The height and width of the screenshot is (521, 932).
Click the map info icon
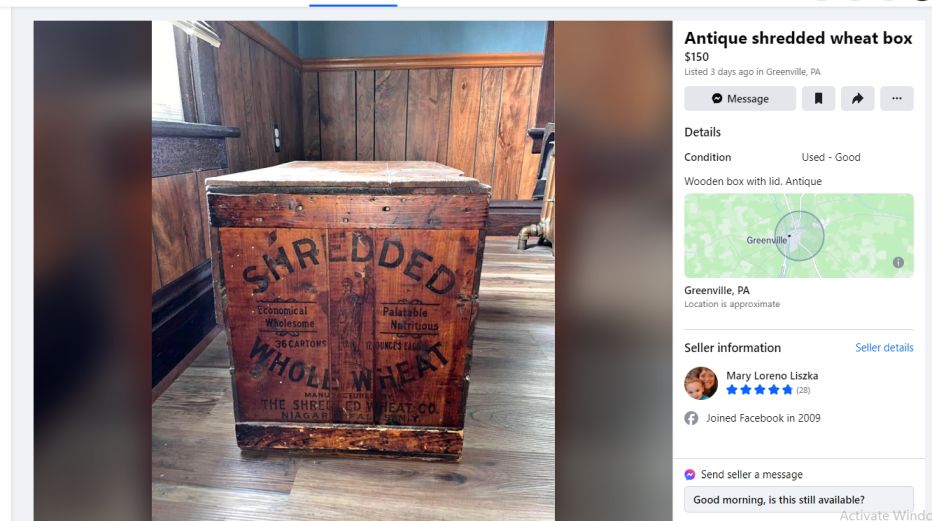pyautogui.click(x=898, y=262)
